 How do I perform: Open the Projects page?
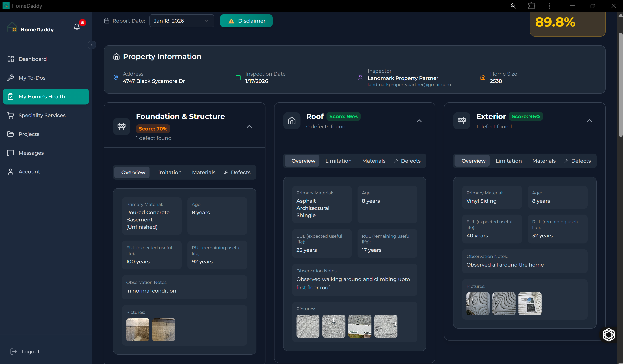(46, 134)
